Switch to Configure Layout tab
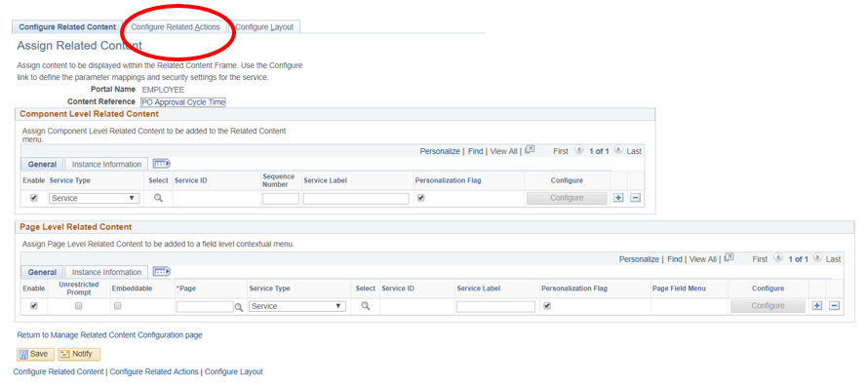 (x=264, y=27)
